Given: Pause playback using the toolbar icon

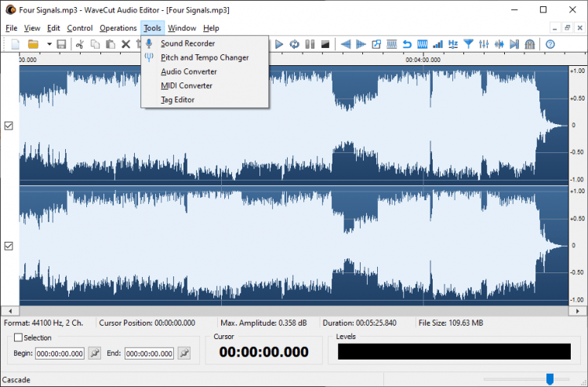Looking at the screenshot, I should coord(310,44).
